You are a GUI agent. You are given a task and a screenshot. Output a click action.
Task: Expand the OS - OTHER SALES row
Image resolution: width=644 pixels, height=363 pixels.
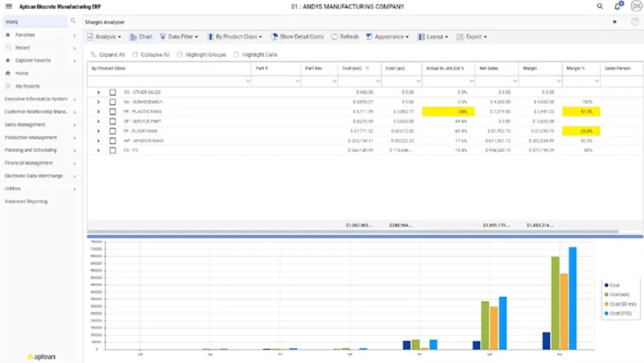(98, 92)
